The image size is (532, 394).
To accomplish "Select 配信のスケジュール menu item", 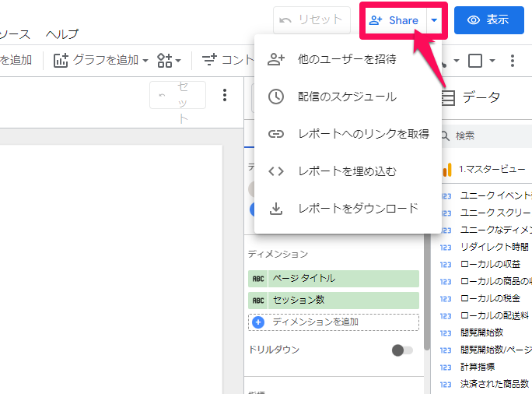I will pos(348,97).
